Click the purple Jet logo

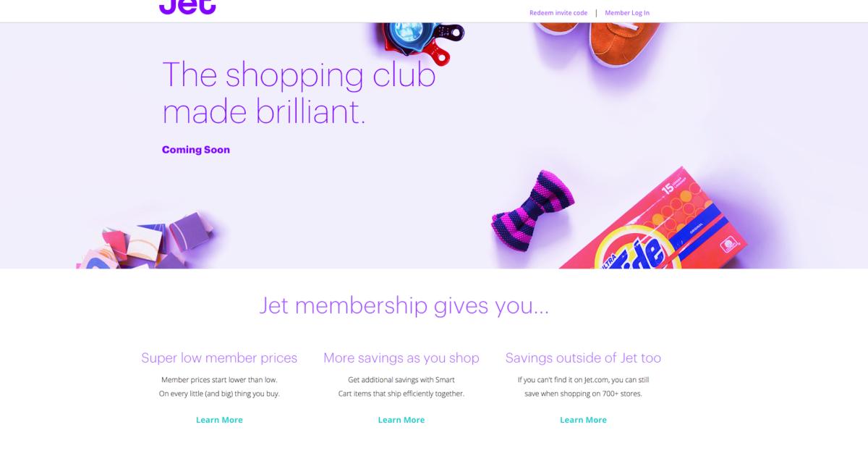click(x=187, y=7)
